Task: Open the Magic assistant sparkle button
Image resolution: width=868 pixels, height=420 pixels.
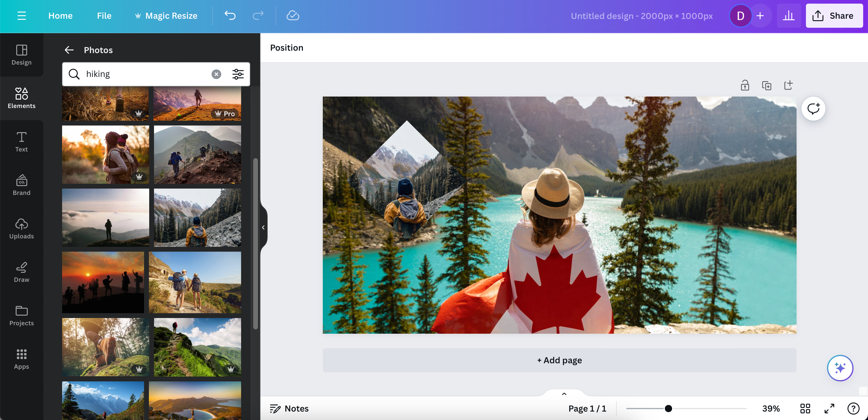Action: tap(840, 368)
